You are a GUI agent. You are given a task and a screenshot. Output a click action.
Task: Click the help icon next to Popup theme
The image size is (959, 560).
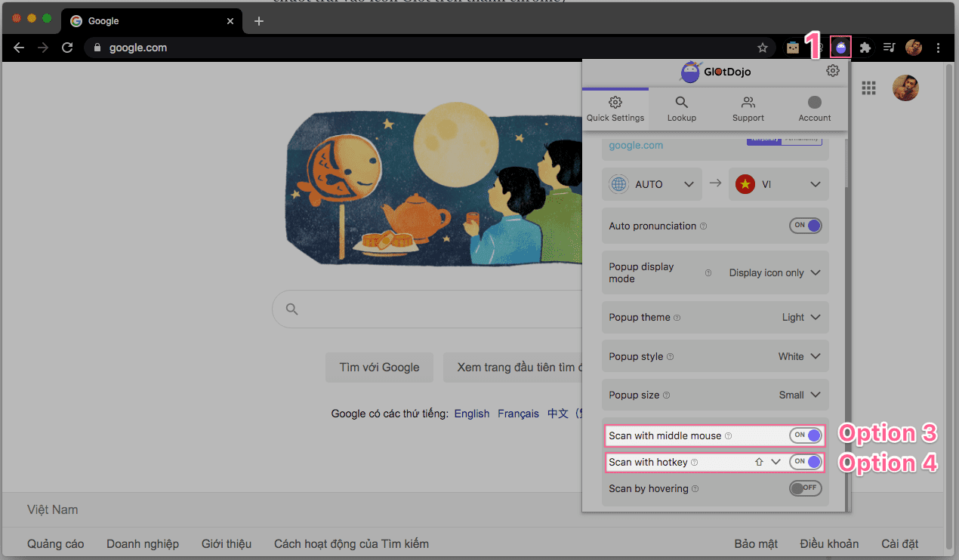(677, 318)
